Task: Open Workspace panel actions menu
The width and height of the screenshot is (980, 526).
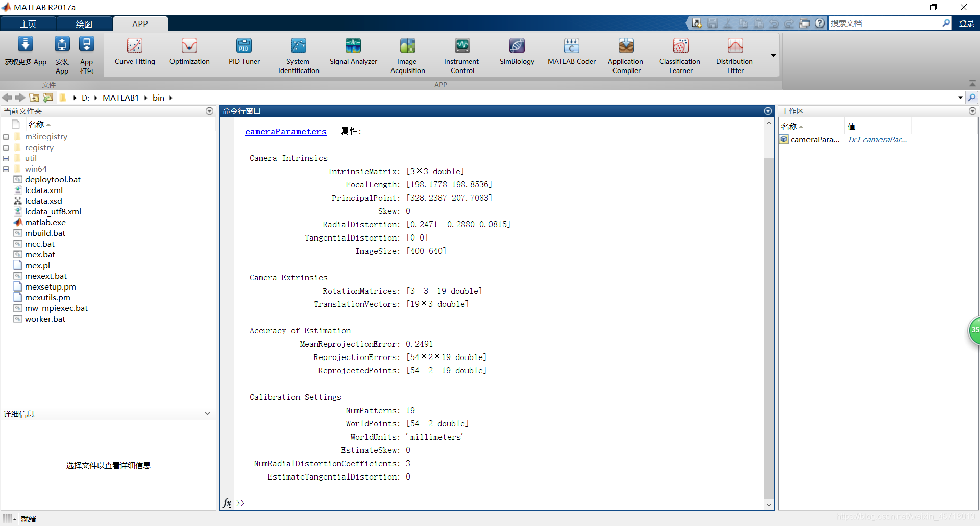Action: coord(972,111)
